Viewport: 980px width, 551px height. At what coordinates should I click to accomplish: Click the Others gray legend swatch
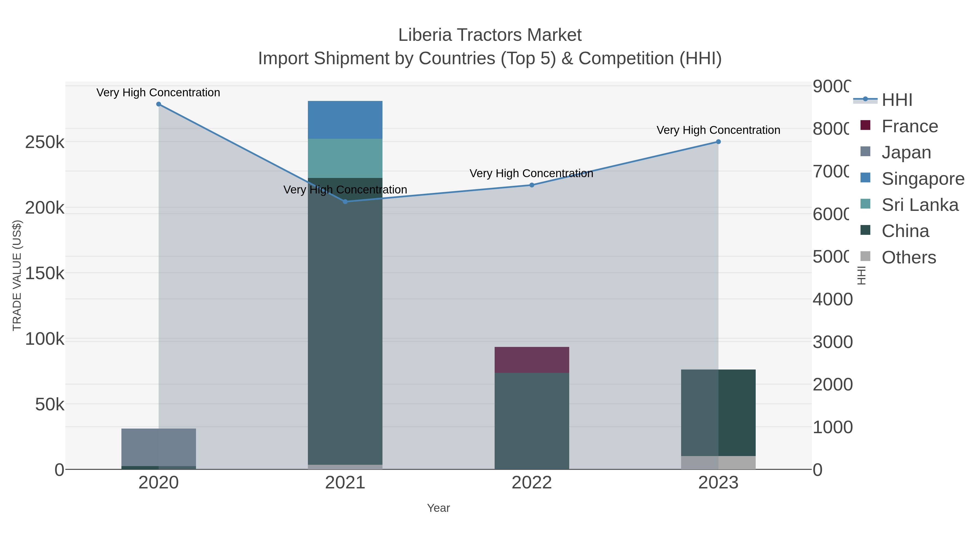click(x=865, y=256)
